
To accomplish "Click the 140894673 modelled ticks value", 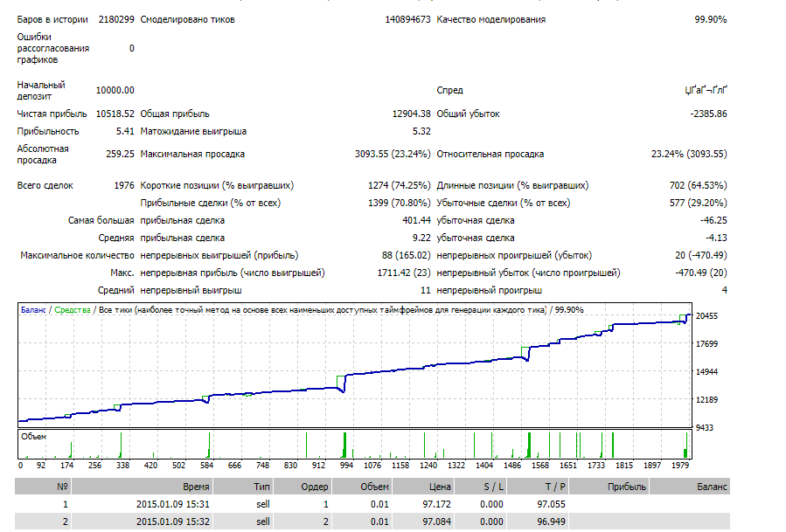I will [x=407, y=19].
